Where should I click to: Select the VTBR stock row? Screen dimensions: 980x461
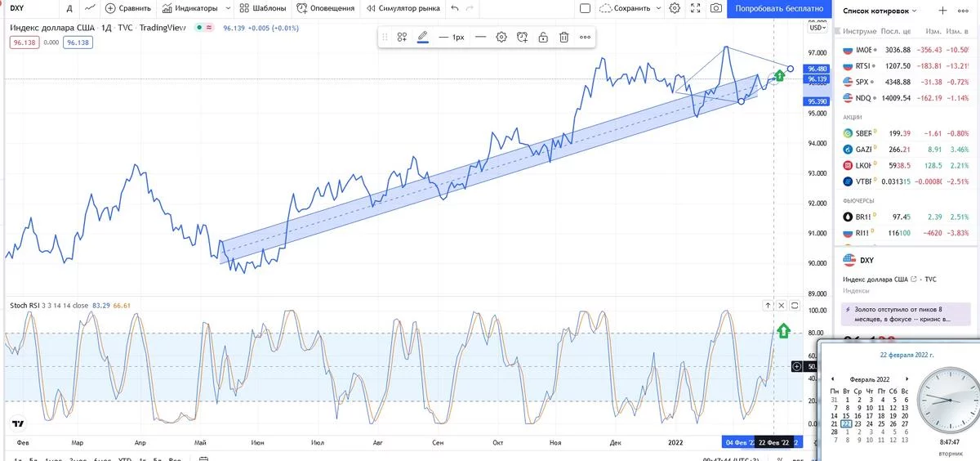tap(906, 181)
